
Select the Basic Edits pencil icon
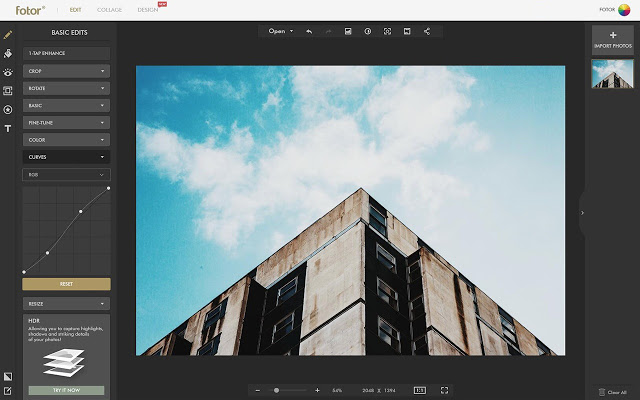[8, 34]
